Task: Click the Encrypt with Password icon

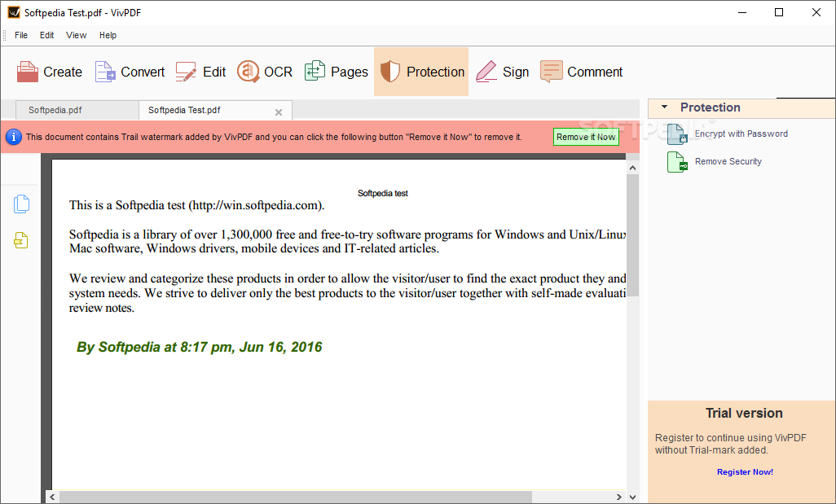Action: coord(677,134)
